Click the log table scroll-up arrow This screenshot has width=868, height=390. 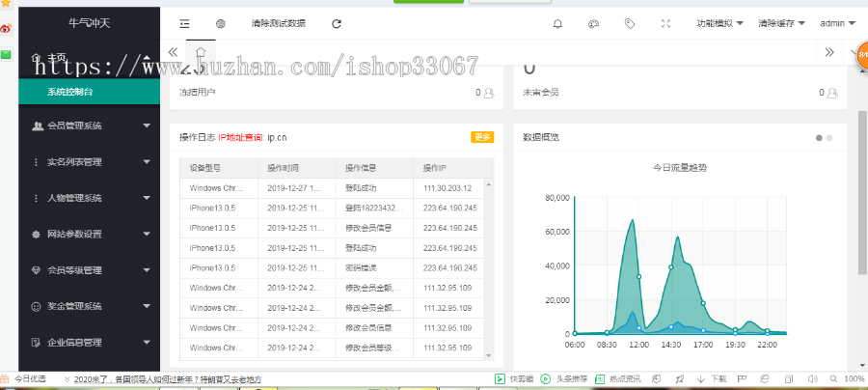[x=488, y=184]
